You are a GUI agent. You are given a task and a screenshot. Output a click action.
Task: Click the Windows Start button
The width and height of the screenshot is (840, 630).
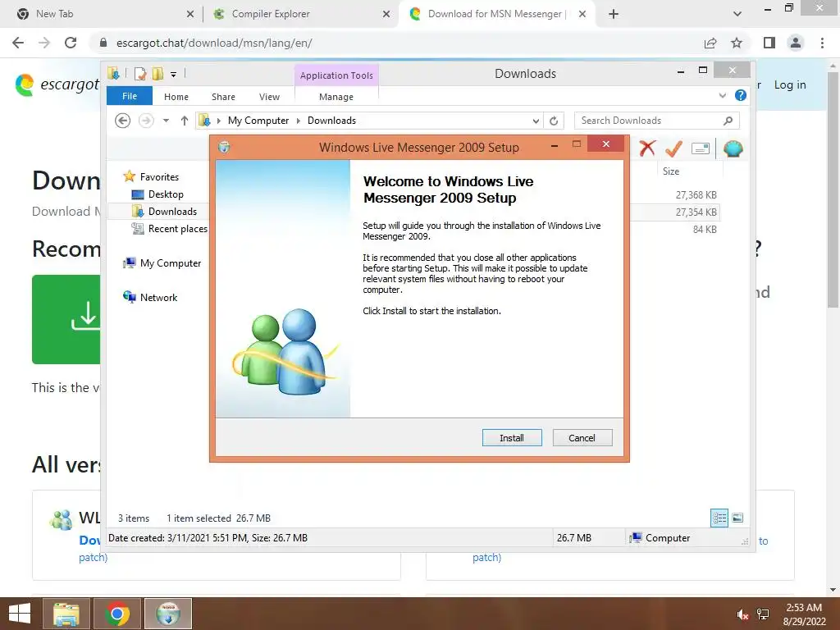coord(20,614)
